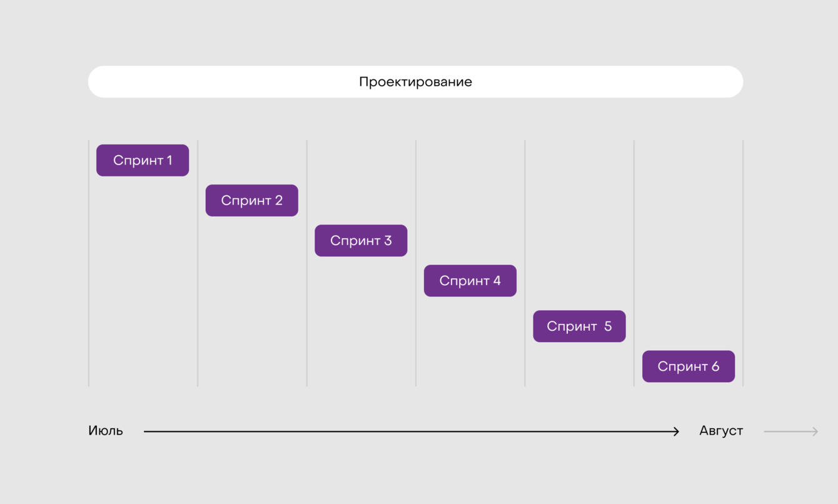Click the gray arrow right of Август
838x504 pixels.
(x=789, y=431)
